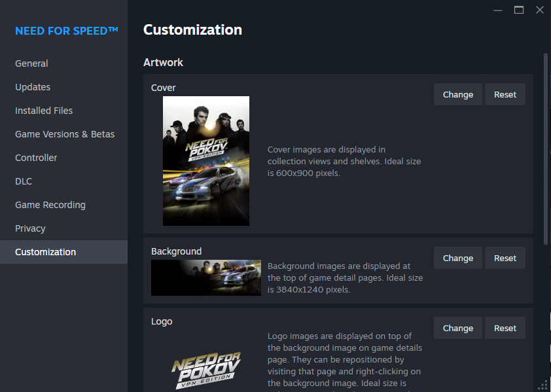Minimize the properties window
551x392 pixels.
coord(498,10)
